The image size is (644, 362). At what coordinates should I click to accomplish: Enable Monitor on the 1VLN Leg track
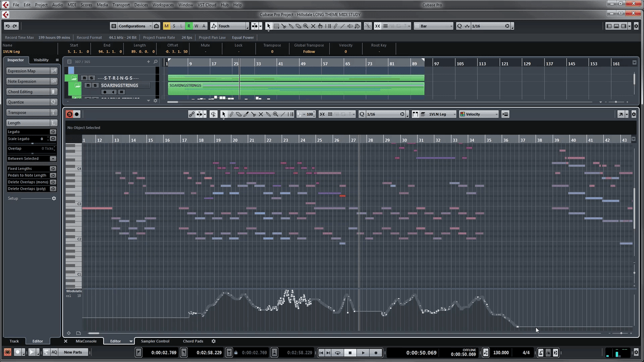(114, 92)
